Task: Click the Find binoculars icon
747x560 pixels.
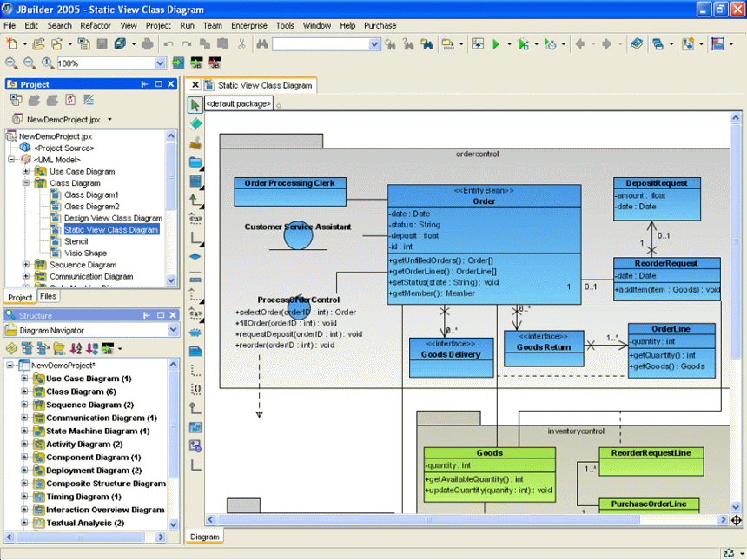Action: point(262,43)
